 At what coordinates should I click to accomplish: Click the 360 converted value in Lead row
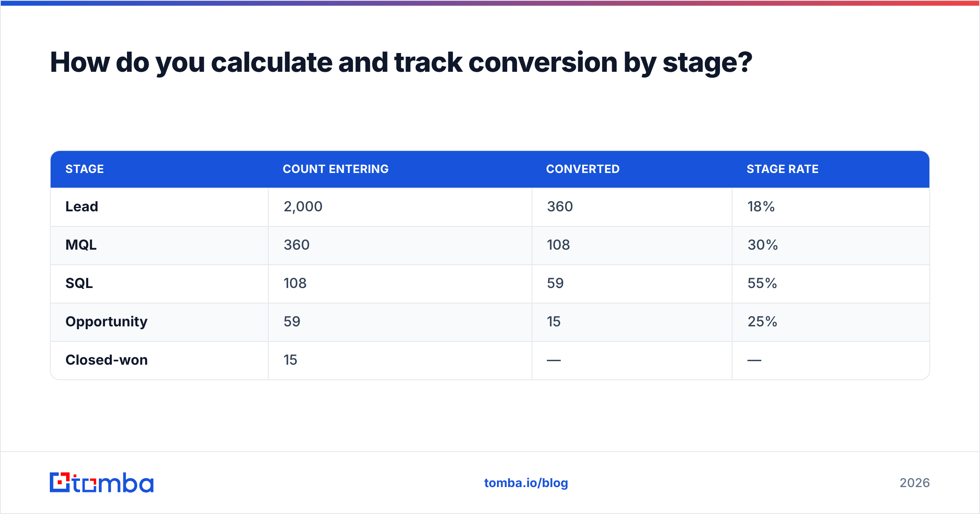coord(560,206)
